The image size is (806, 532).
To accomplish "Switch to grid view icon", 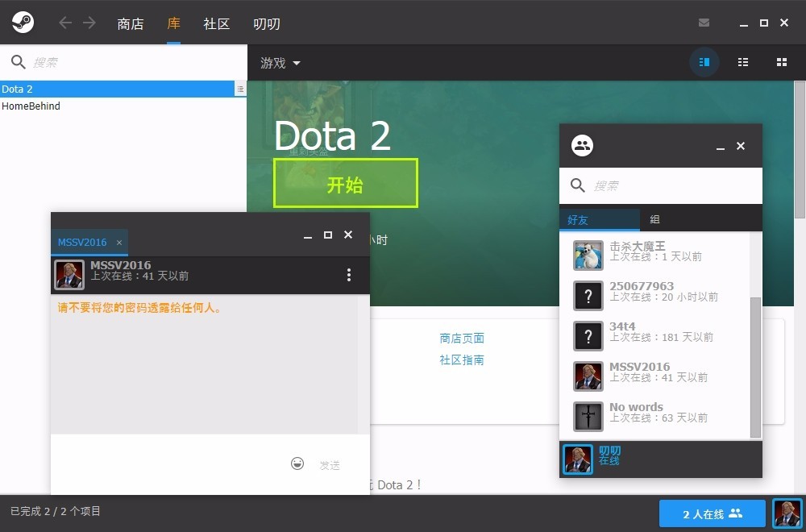I will pyautogui.click(x=781, y=62).
